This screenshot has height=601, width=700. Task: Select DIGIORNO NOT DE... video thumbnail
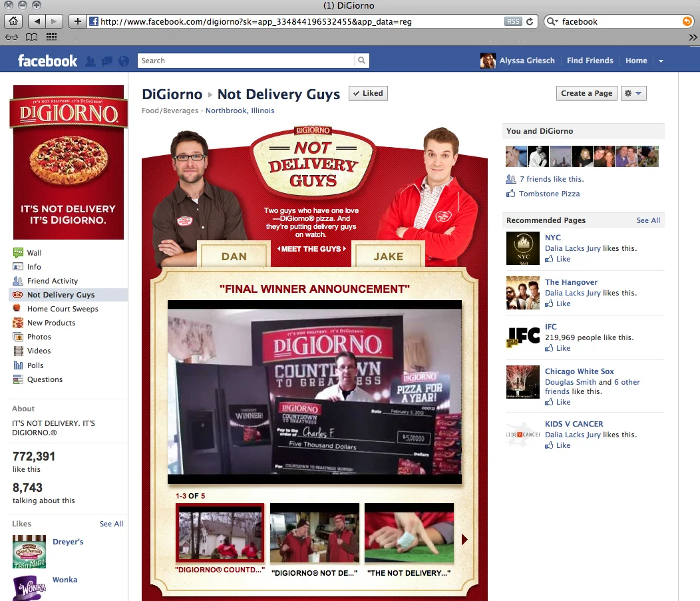(315, 533)
